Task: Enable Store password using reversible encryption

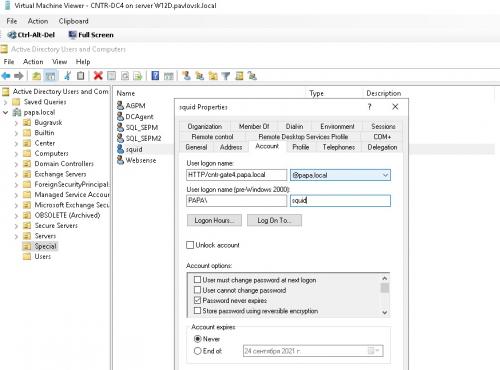Action: tap(197, 311)
